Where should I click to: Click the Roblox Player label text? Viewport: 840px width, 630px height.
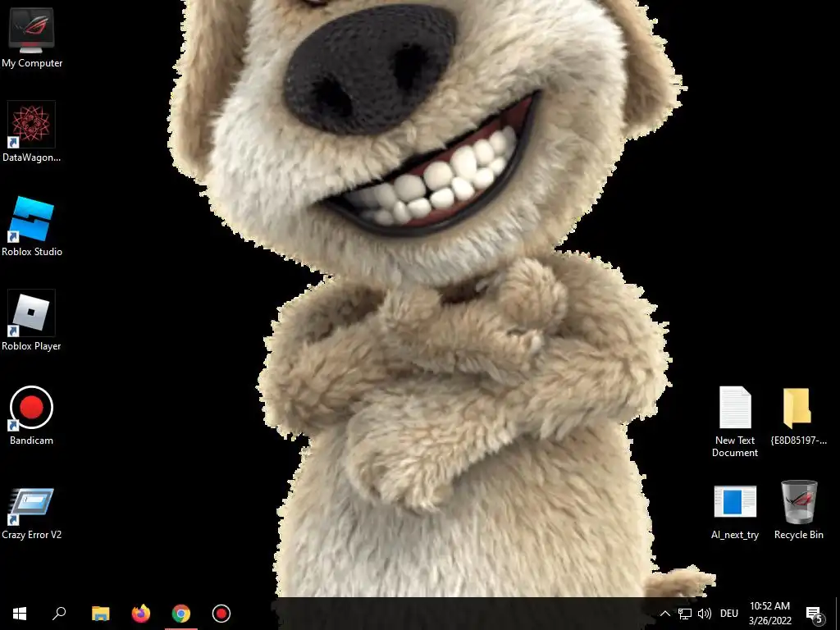click(32, 346)
